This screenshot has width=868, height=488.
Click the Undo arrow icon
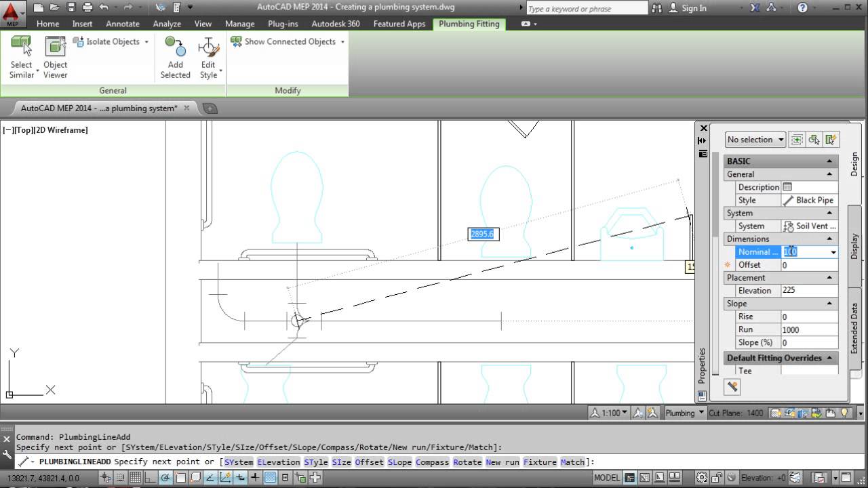coord(104,7)
